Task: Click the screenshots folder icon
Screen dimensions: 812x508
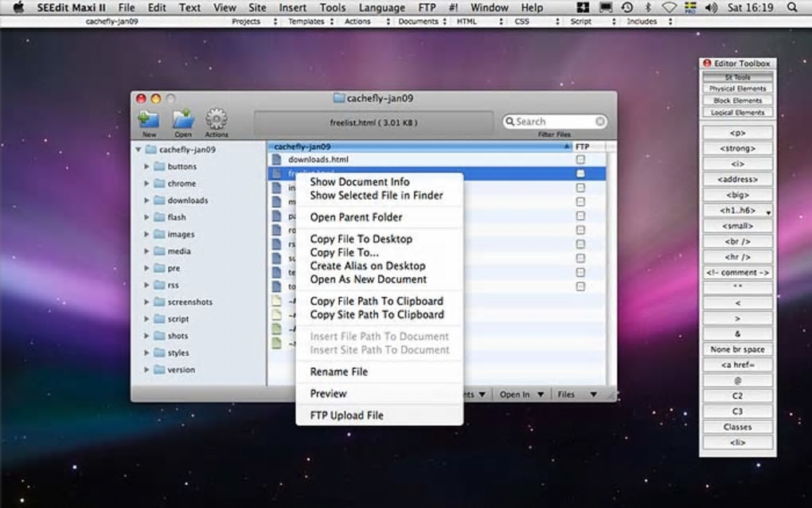Action: [x=159, y=302]
